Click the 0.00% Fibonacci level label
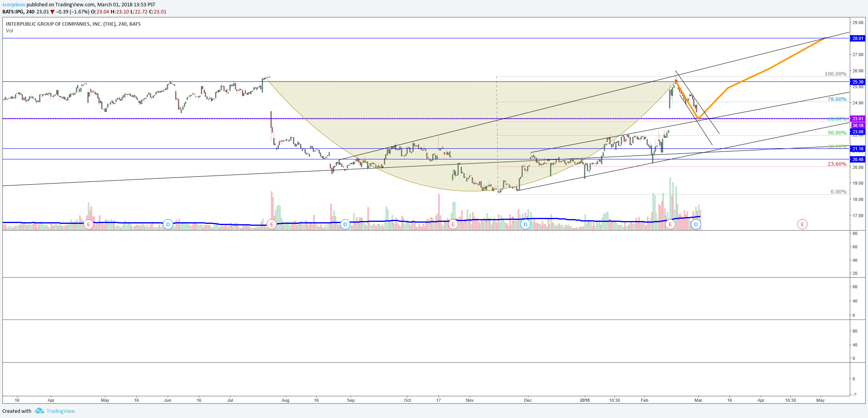Screen dimensions: 868x418 click(838, 192)
